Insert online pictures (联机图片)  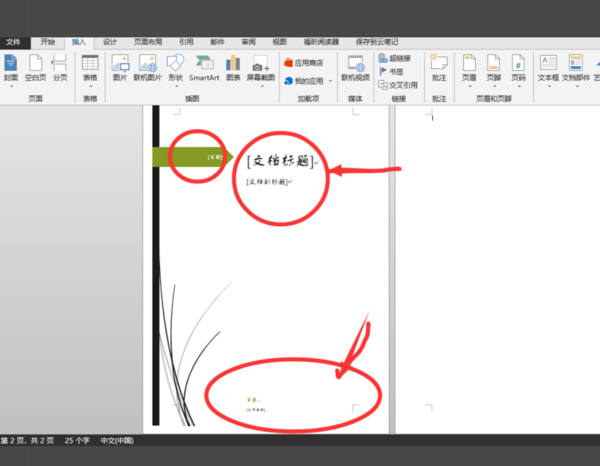click(x=148, y=68)
